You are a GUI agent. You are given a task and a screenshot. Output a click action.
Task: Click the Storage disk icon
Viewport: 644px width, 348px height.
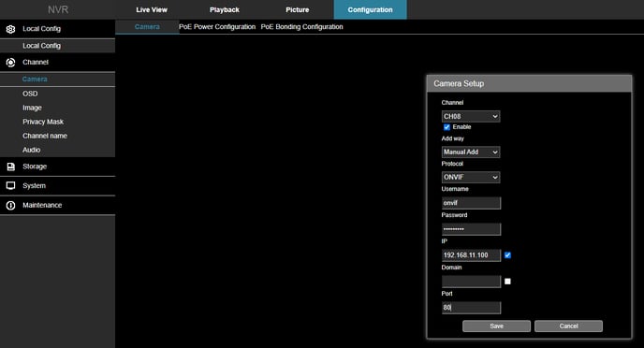tap(10, 167)
